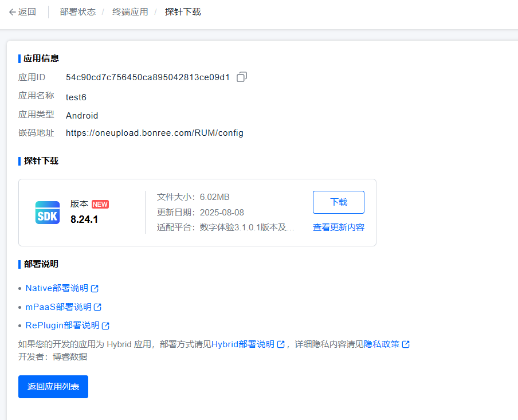
Task: Go to 终端应用 in the breadcrumb
Action: point(130,12)
